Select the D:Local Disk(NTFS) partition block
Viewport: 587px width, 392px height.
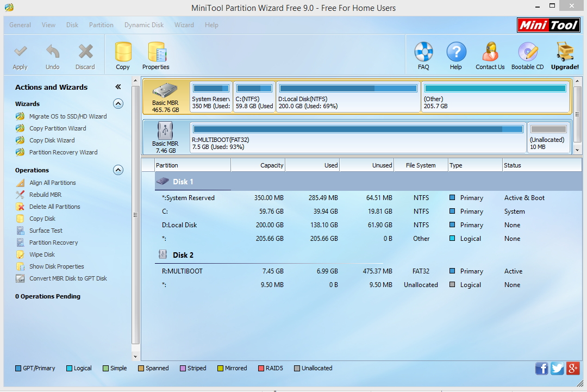(x=348, y=97)
